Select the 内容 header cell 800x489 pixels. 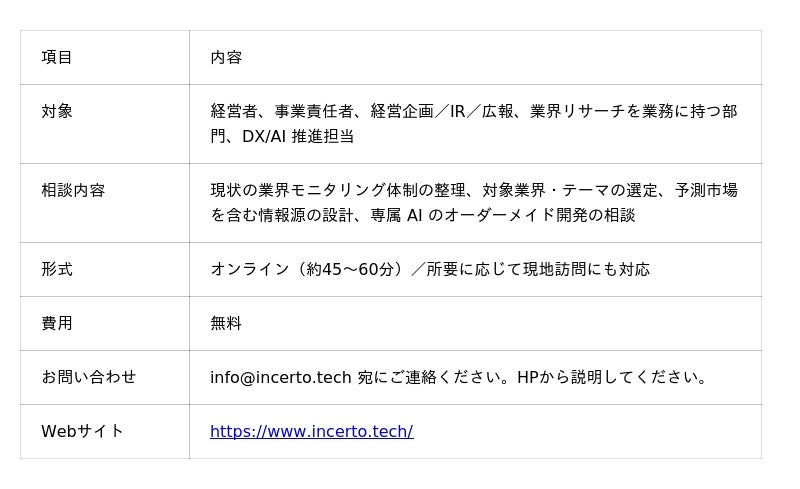click(226, 58)
